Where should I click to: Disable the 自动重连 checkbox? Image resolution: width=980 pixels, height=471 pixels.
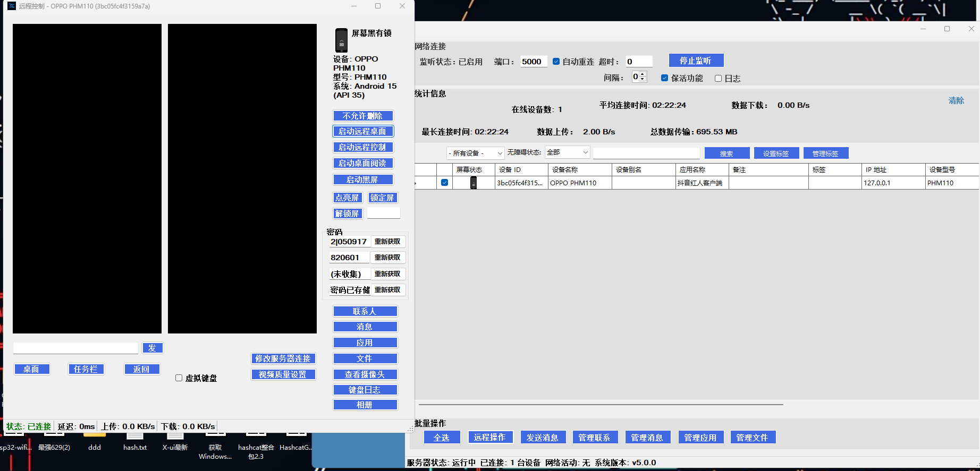[556, 62]
